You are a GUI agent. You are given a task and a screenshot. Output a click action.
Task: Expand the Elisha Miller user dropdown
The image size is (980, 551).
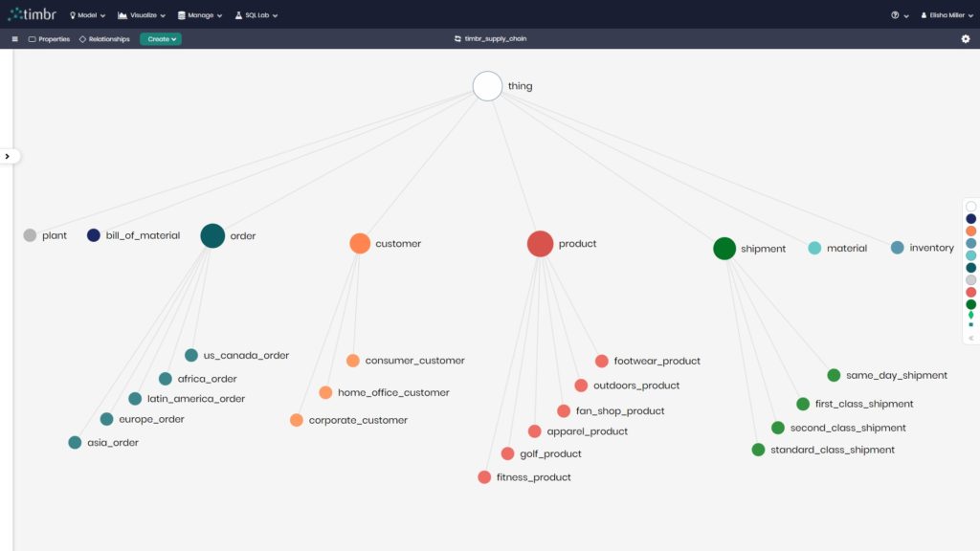point(945,14)
